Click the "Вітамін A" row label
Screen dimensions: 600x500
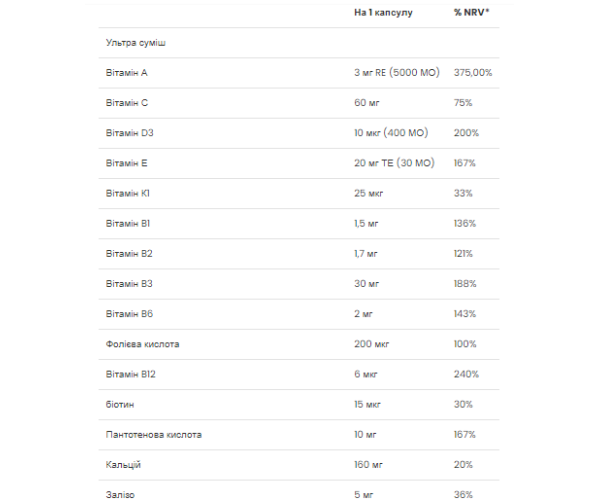pyautogui.click(x=127, y=73)
